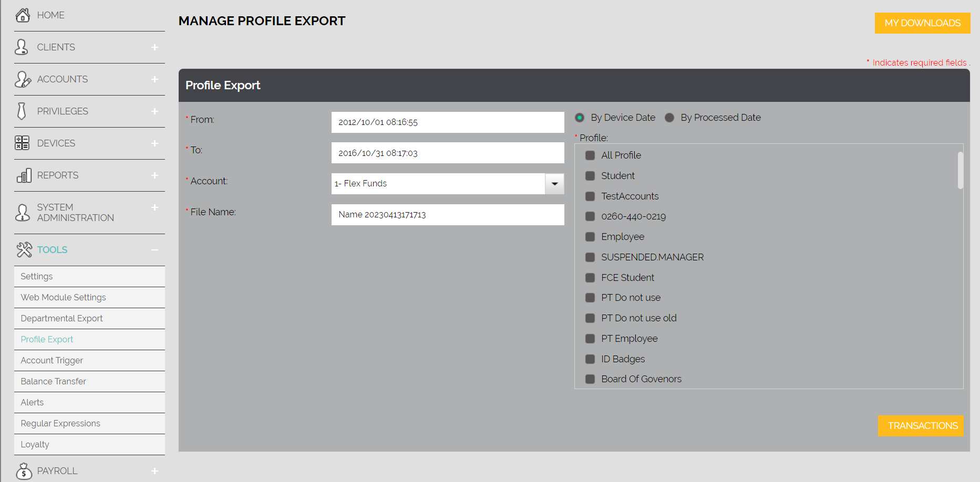This screenshot has height=482, width=980.
Task: Click the Home house icon
Action: 23,15
